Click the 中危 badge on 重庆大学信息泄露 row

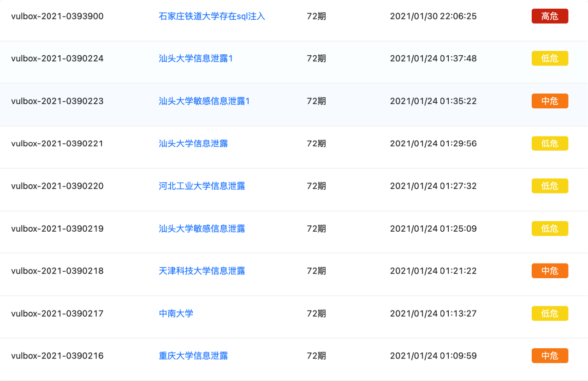coord(550,356)
